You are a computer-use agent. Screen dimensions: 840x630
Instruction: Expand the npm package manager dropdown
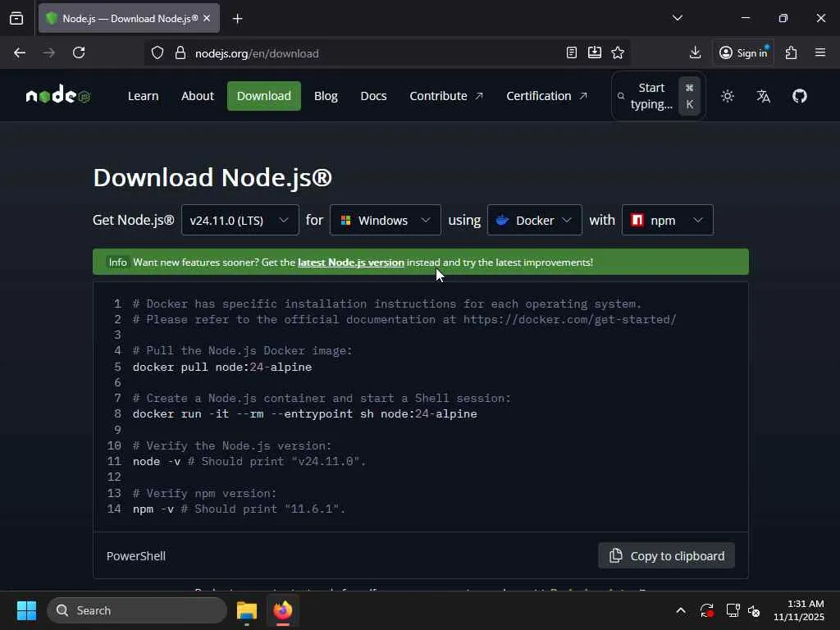pyautogui.click(x=668, y=220)
